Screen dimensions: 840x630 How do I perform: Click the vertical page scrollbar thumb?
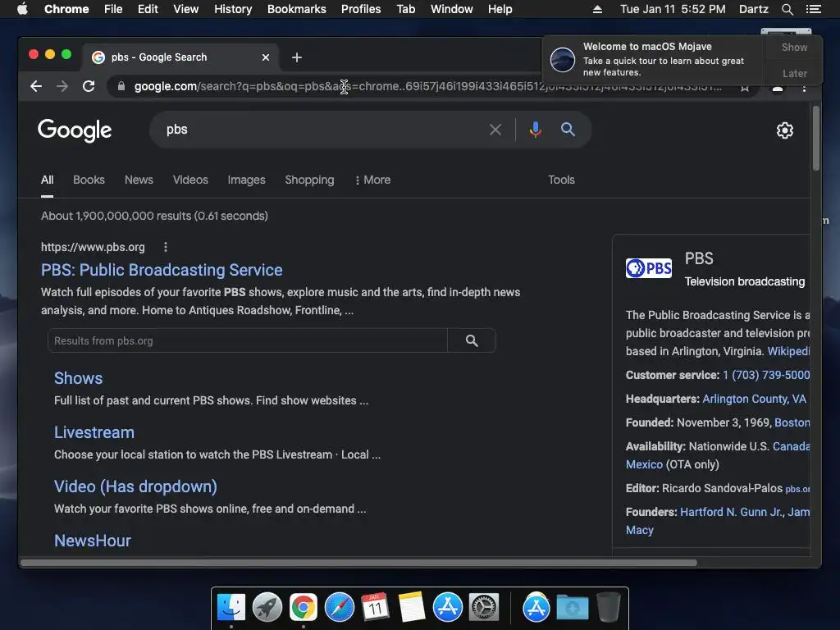(816, 138)
